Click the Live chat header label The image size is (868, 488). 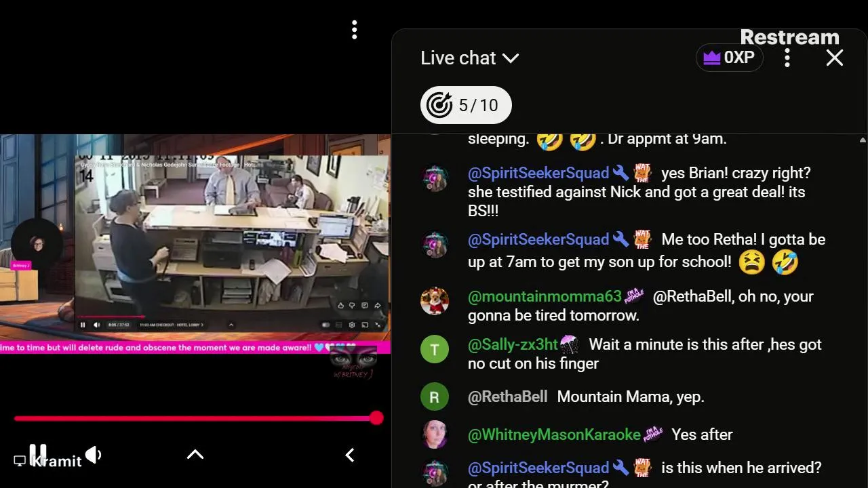click(458, 58)
